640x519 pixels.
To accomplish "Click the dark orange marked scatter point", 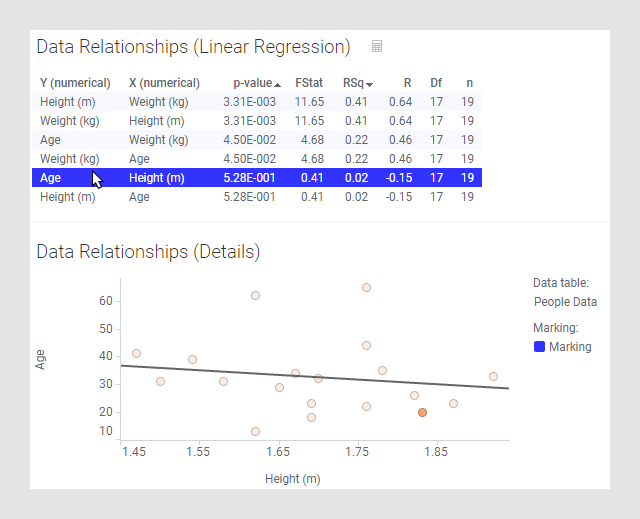I will point(422,412).
